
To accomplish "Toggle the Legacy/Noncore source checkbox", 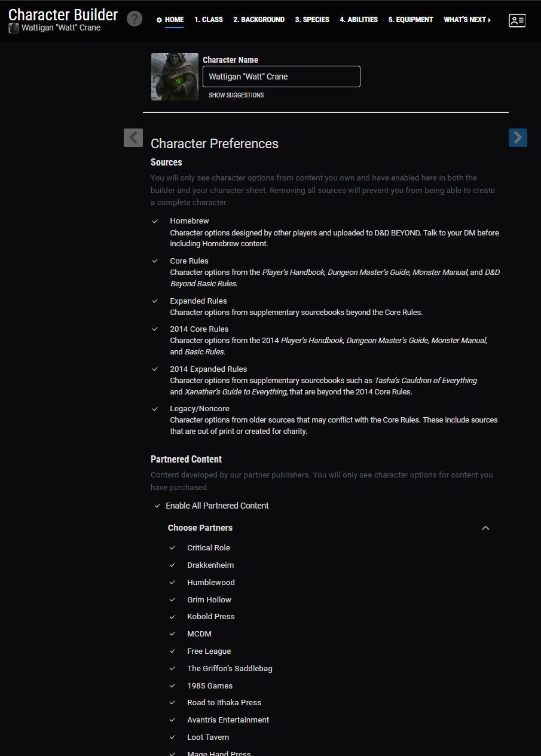I will tap(155, 409).
